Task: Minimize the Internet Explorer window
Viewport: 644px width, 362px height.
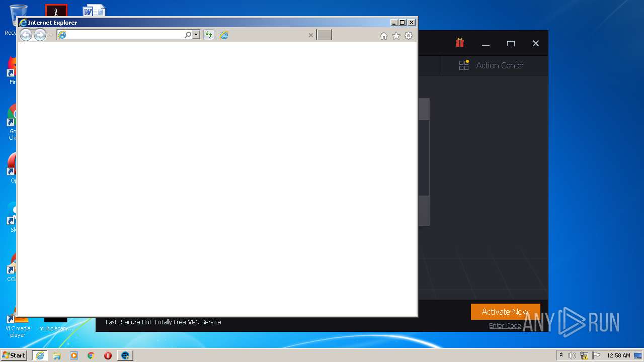Action: tap(394, 23)
